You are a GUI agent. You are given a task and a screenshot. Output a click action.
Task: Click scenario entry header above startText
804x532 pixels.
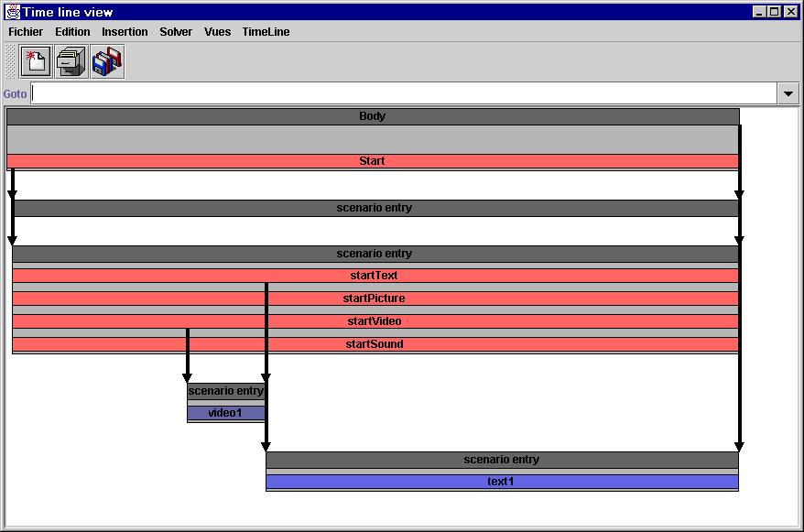tap(375, 254)
